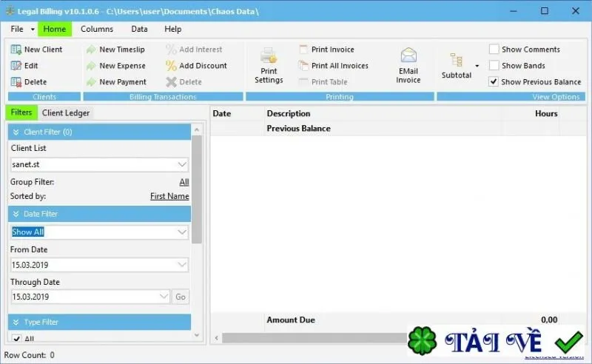Enable the Show Comments checkbox
Screen dimensions: 592x364
click(494, 49)
